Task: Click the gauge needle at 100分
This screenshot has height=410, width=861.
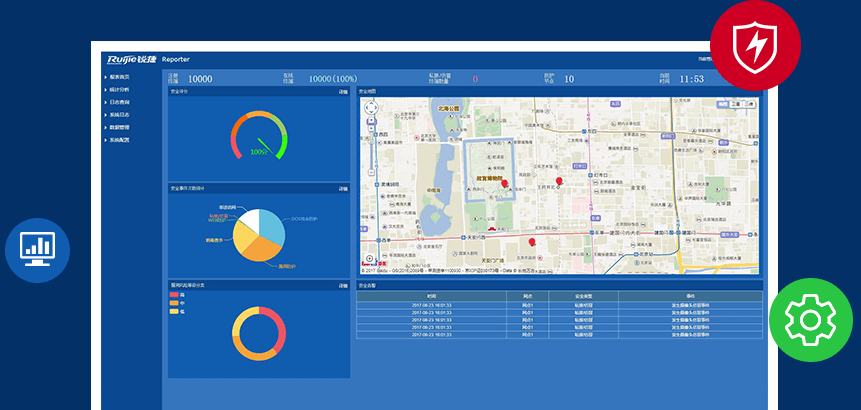Action: [x=265, y=144]
